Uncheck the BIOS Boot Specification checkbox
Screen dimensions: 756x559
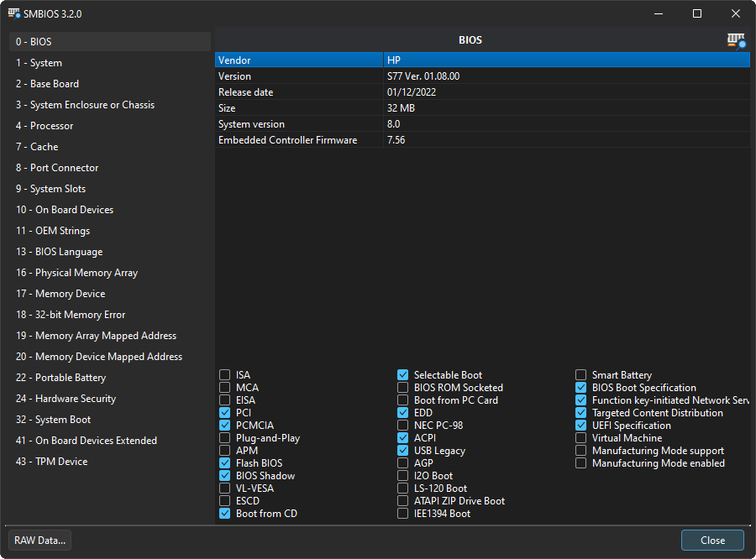pos(581,388)
